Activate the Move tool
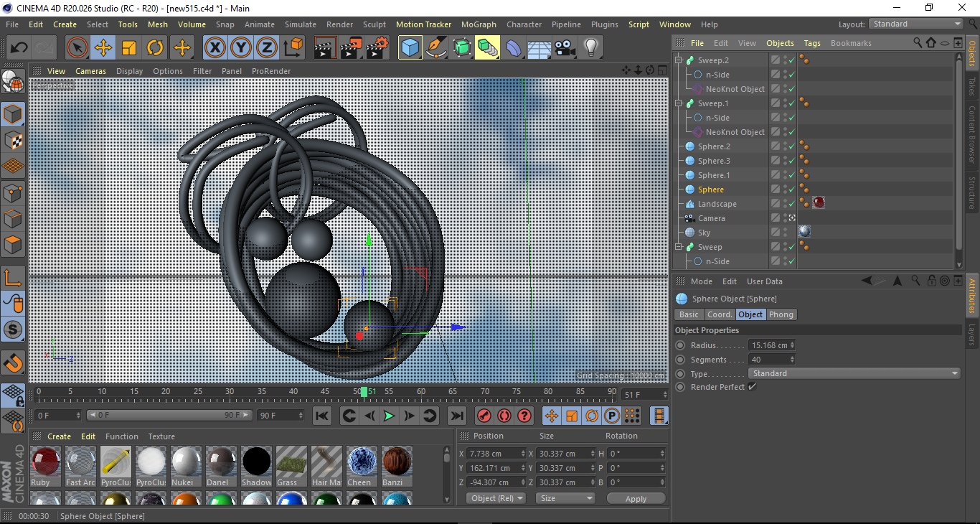 pyautogui.click(x=103, y=48)
